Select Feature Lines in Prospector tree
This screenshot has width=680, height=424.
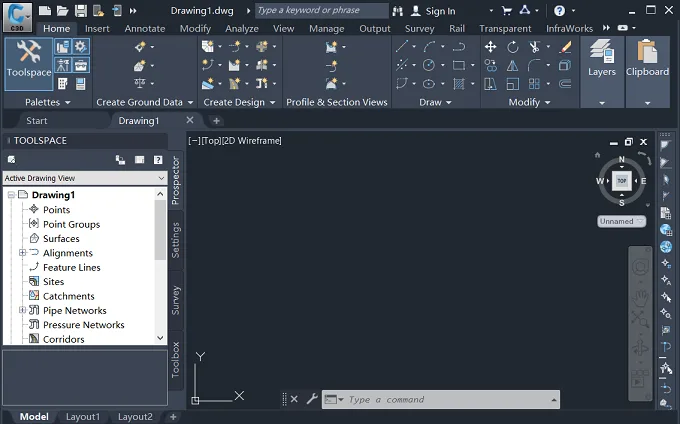72,267
